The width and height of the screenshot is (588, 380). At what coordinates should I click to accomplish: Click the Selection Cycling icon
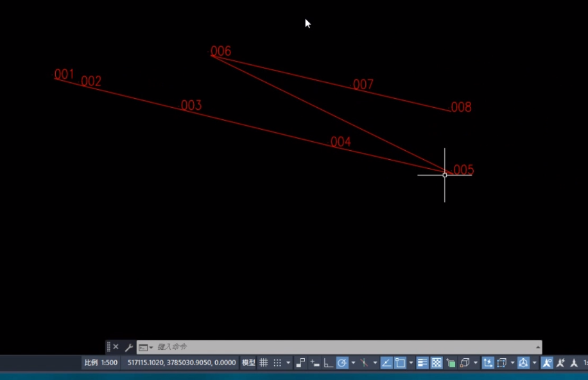tap(451, 363)
